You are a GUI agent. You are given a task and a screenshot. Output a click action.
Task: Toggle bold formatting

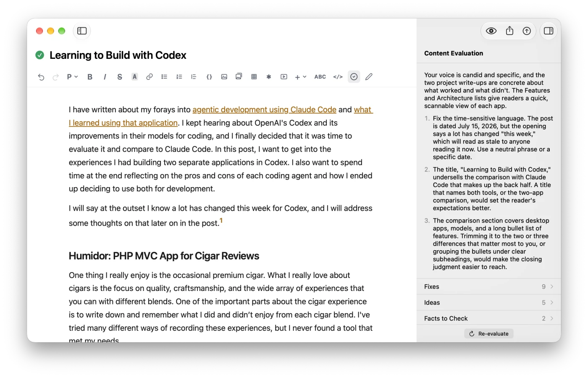90,77
